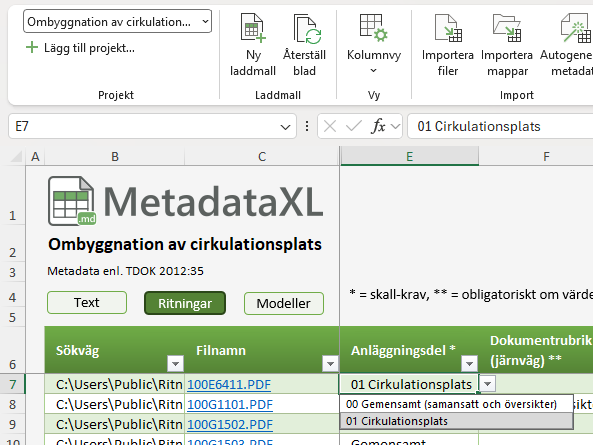593x445 pixels.
Task: Switch to the Text view button
Action: pos(87,303)
